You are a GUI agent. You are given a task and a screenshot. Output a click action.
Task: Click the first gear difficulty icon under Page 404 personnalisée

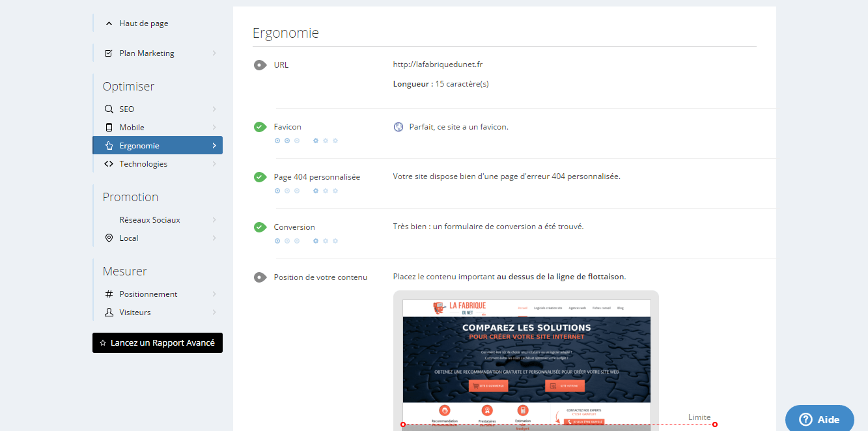[x=316, y=191]
